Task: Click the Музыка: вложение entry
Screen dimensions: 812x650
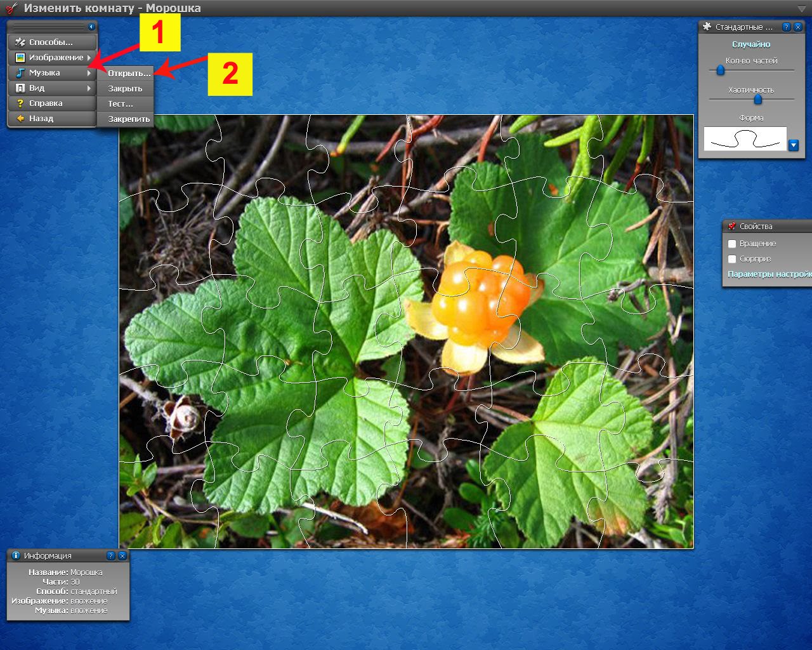Action: pos(71,610)
